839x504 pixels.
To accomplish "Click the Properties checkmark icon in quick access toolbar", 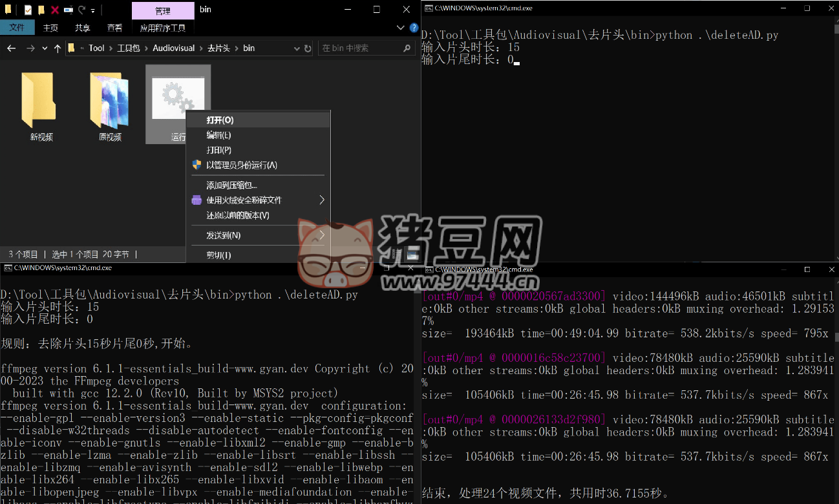I will [x=28, y=10].
